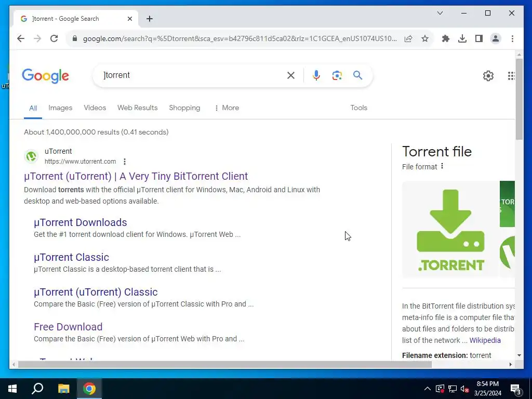Show hidden system tray icons
The width and height of the screenshot is (532, 399).
(428, 389)
